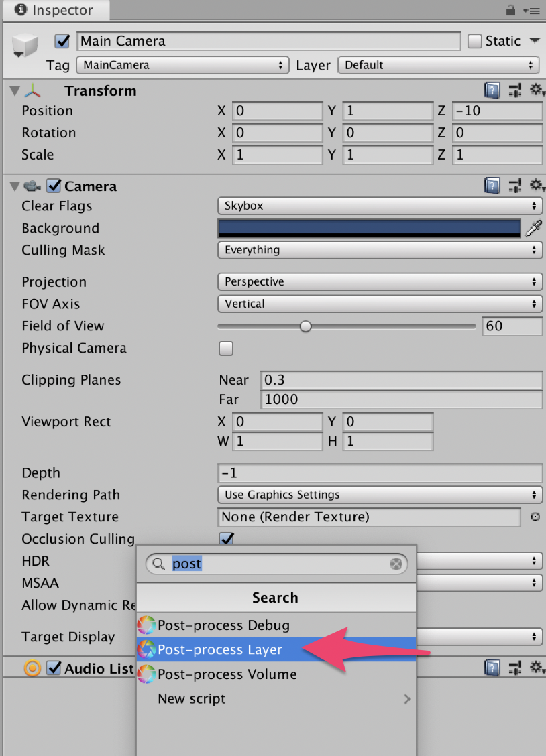Enable the Static checkbox
Viewport: 546px width, 756px height.
475,41
